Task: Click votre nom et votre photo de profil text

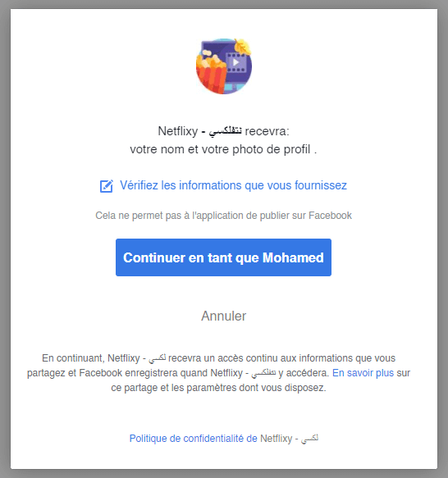Action: pos(223,149)
